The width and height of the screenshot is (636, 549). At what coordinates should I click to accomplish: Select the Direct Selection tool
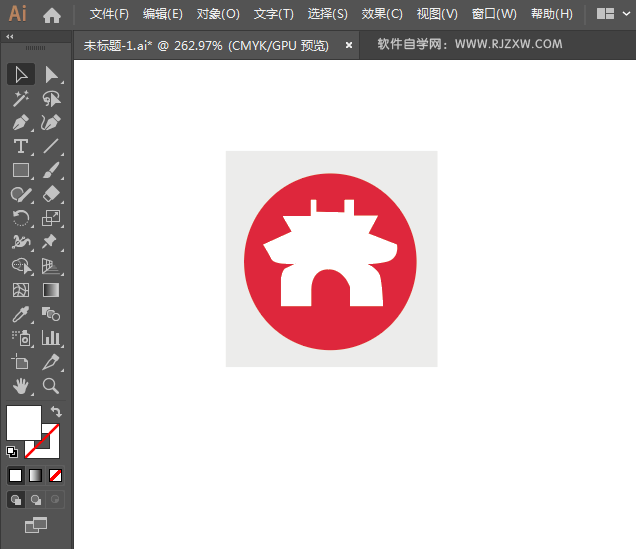(51, 74)
